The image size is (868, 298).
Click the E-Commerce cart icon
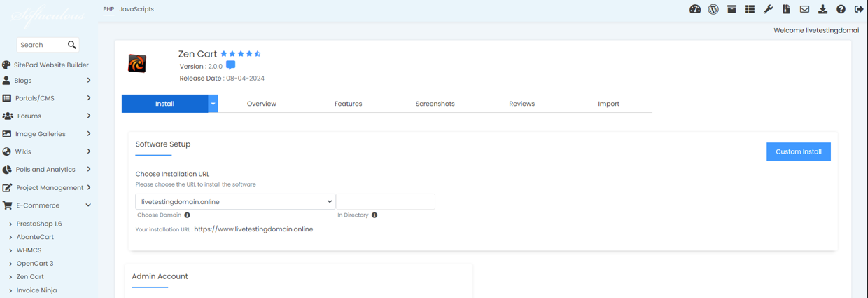coord(7,205)
